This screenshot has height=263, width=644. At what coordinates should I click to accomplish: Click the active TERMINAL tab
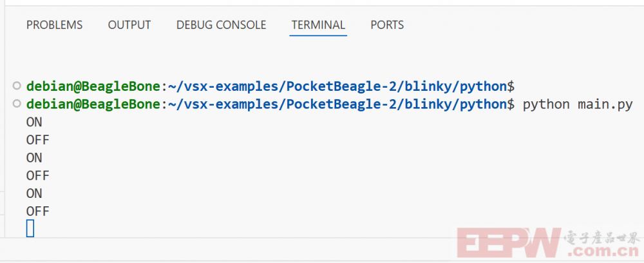318,25
